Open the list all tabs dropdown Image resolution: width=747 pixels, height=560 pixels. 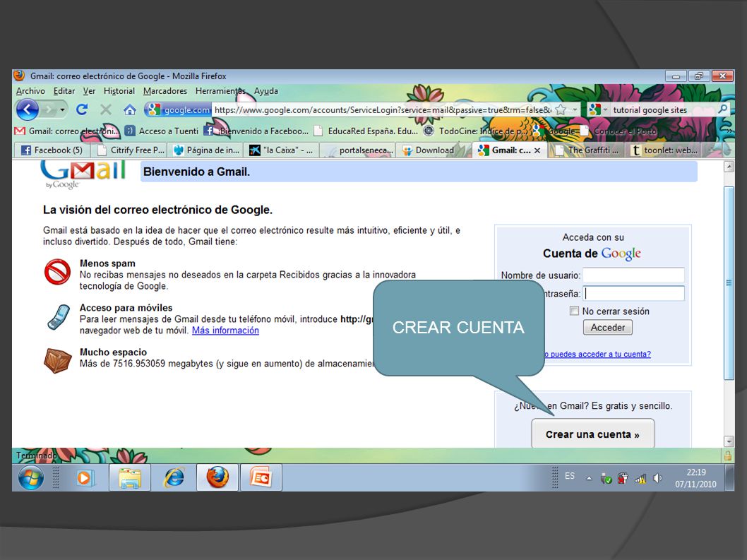[727, 150]
